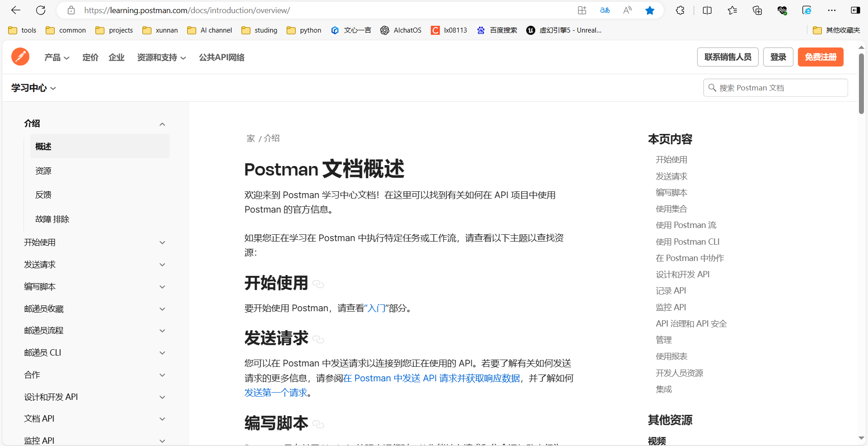Viewport: 868px width, 446px height.
Task: Expand the 邮递员收藏 sidebar section
Action: [162, 309]
